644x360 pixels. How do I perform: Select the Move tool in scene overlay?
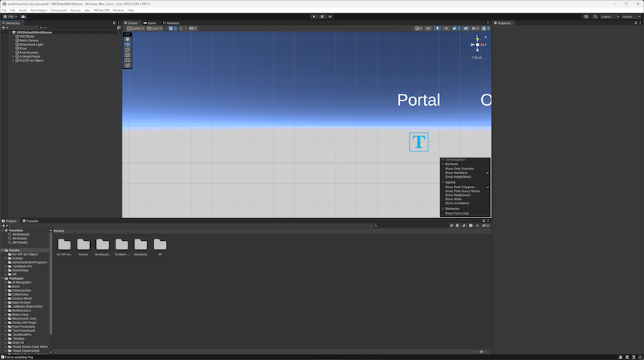[128, 44]
